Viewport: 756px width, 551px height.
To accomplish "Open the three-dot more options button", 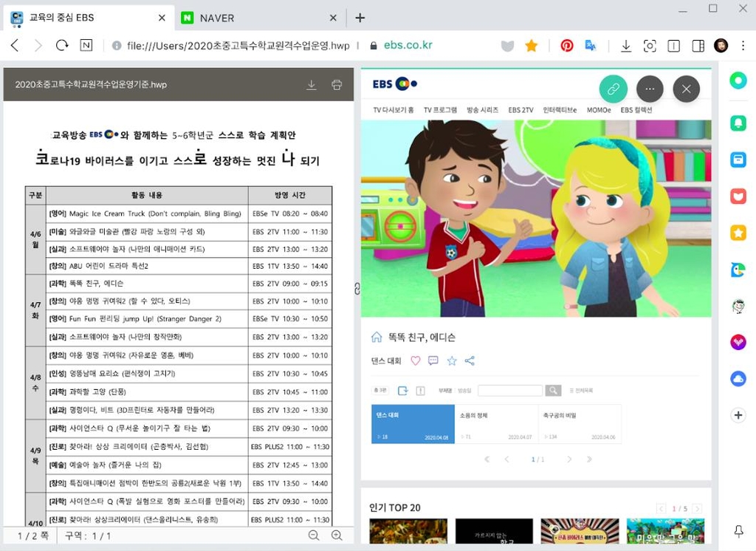I will pos(650,89).
